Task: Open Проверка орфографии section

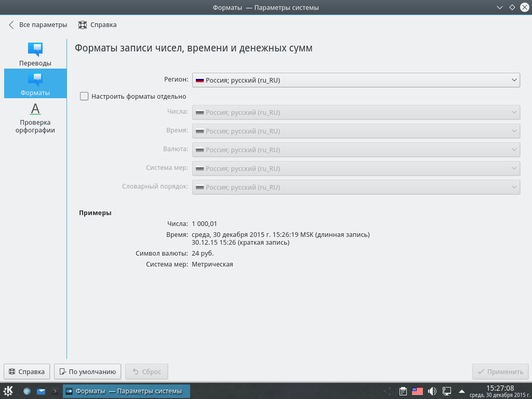Action: click(35, 118)
